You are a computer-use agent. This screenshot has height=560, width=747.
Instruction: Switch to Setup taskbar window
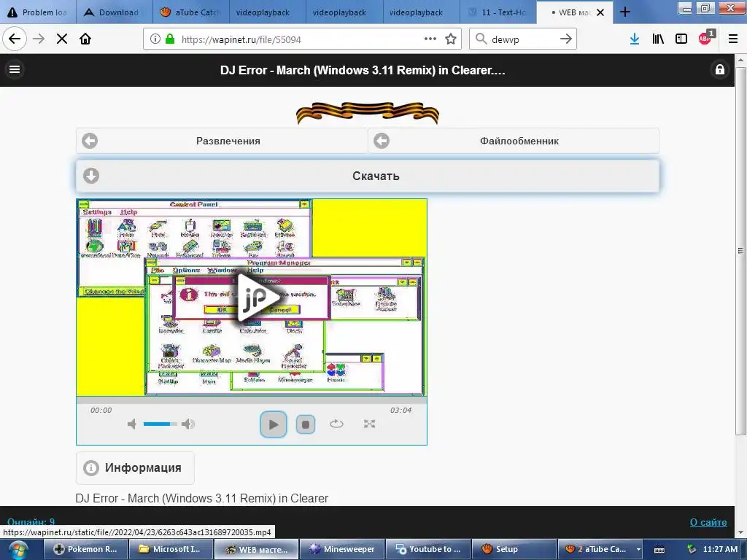(513, 549)
